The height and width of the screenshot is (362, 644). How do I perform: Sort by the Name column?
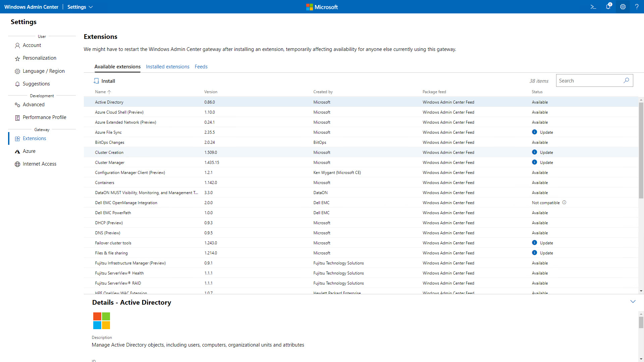click(103, 92)
